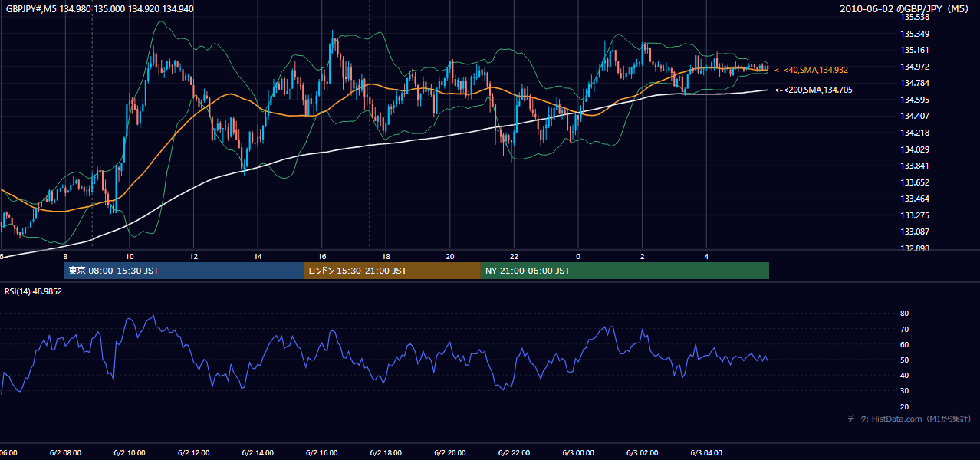The width and height of the screenshot is (980, 460).
Task: Select the ロンドン 15:30-21:00 JST session bar
Action: (x=393, y=271)
